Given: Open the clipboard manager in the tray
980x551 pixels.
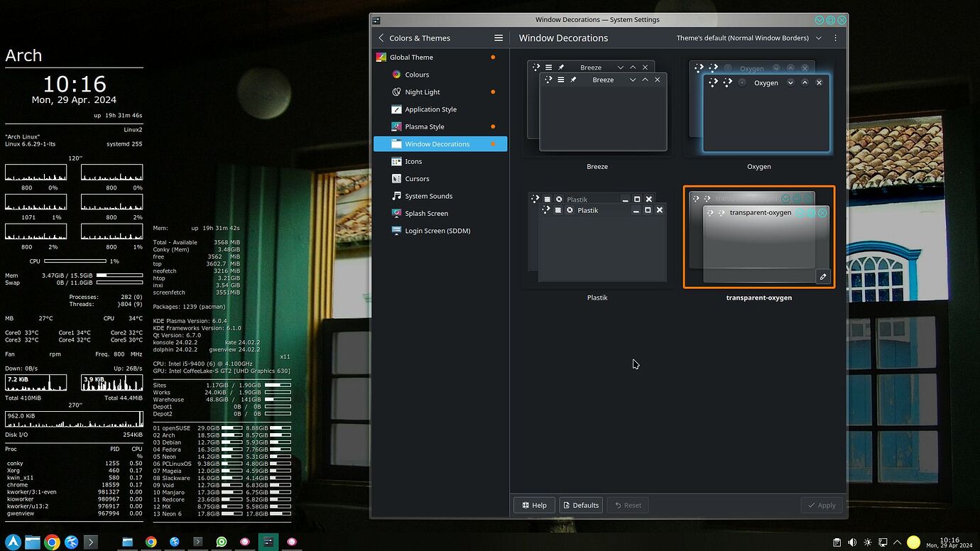Looking at the screenshot, I should click(837, 542).
